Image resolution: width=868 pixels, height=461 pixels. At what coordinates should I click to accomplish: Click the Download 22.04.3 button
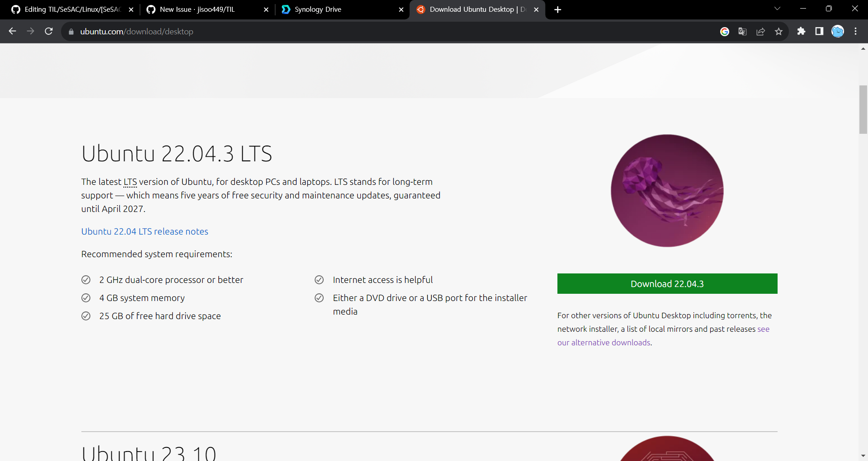point(667,284)
